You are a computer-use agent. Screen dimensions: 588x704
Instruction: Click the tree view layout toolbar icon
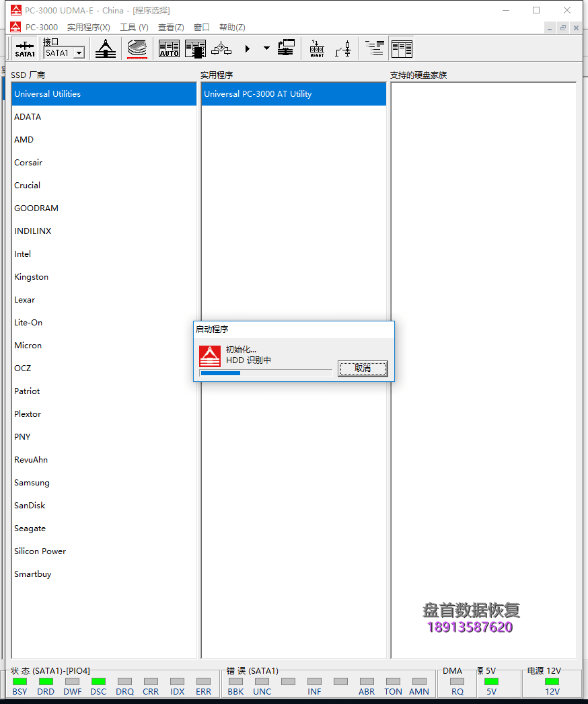(375, 48)
